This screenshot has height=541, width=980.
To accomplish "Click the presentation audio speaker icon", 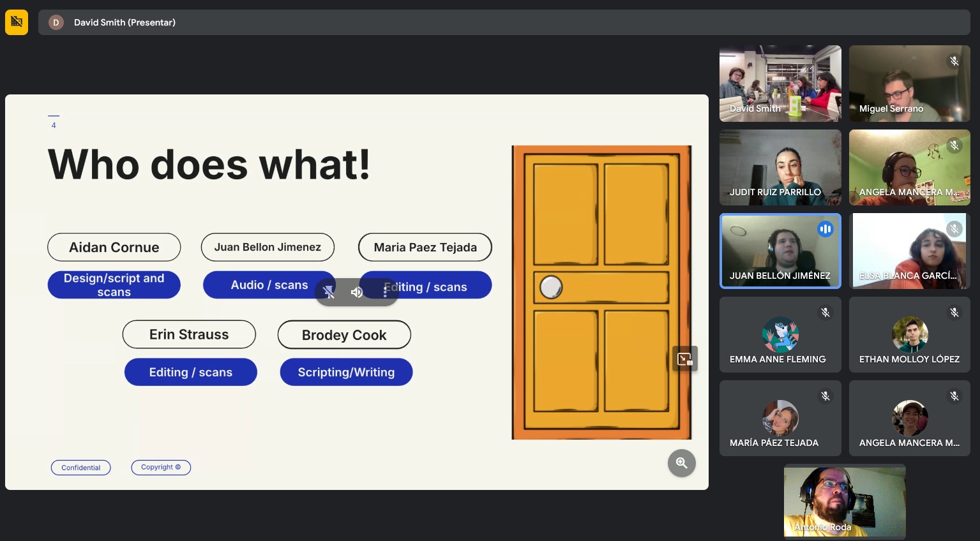I will pos(357,292).
